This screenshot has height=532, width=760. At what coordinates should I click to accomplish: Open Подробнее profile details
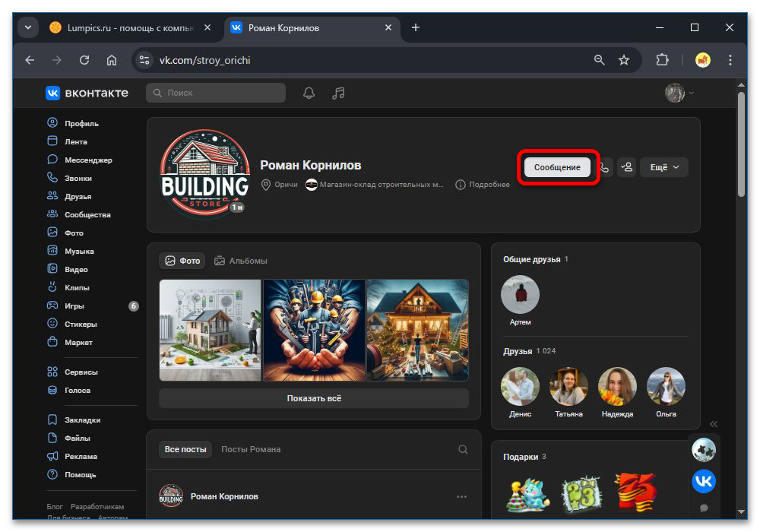483,185
